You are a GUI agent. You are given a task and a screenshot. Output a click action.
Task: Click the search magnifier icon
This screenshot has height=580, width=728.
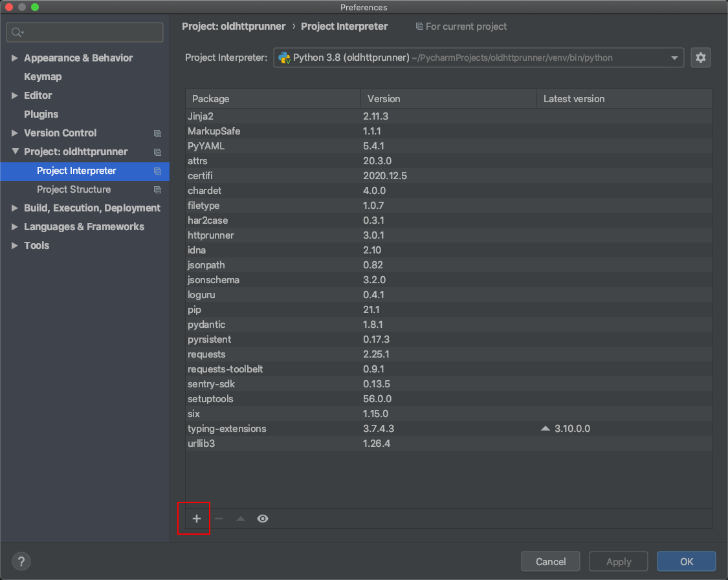tap(17, 32)
